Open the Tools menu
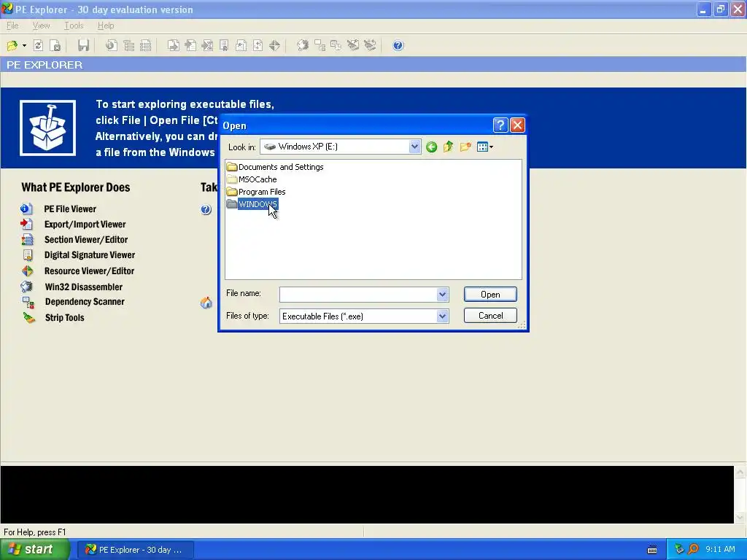 (74, 26)
